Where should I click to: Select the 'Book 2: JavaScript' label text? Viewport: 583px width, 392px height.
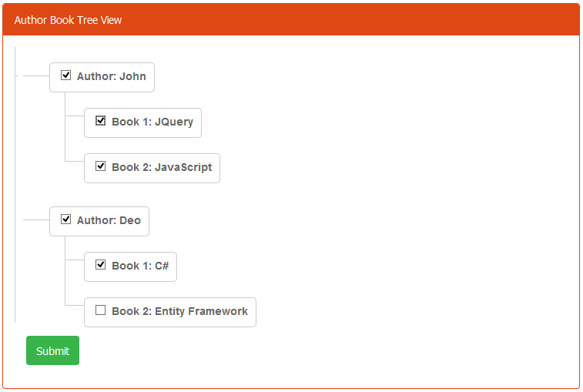point(161,168)
